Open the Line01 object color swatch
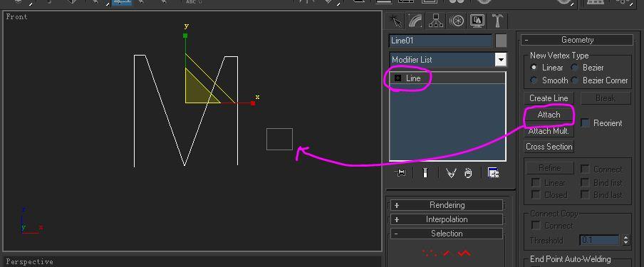Viewport: 644px width, 267px height. click(501, 41)
